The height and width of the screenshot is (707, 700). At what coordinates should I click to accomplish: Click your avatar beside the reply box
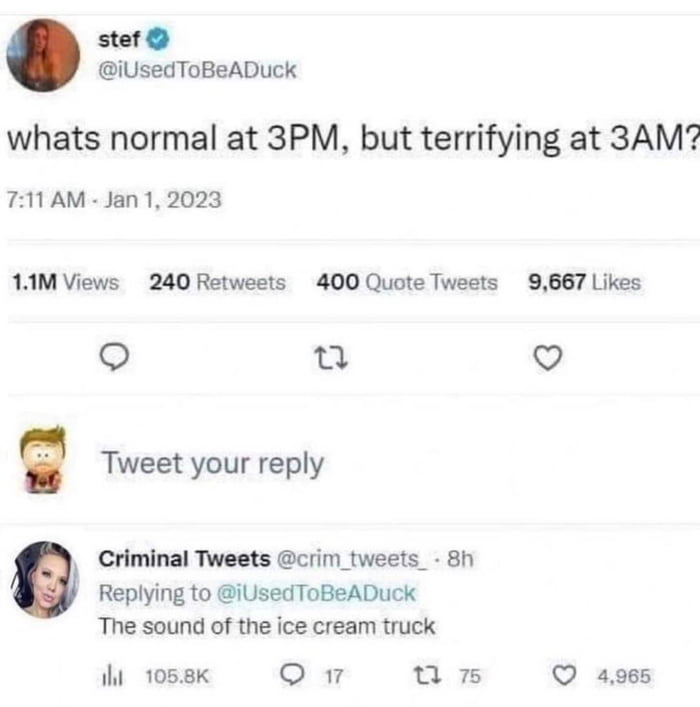click(46, 460)
